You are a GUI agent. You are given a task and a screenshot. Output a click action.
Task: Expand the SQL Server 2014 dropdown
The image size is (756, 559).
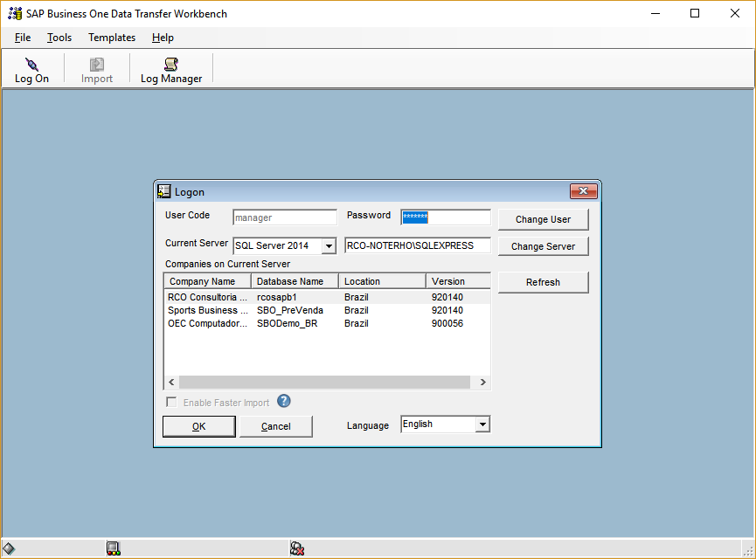click(x=329, y=245)
